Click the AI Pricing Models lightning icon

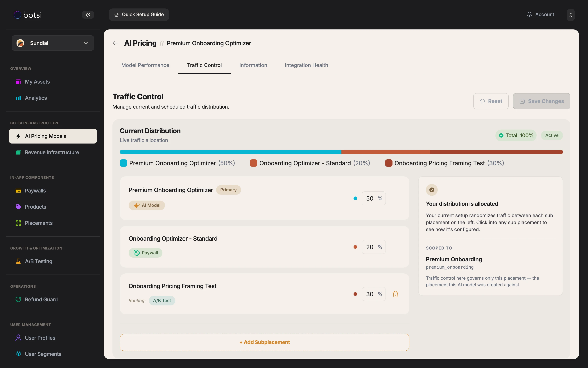click(18, 136)
